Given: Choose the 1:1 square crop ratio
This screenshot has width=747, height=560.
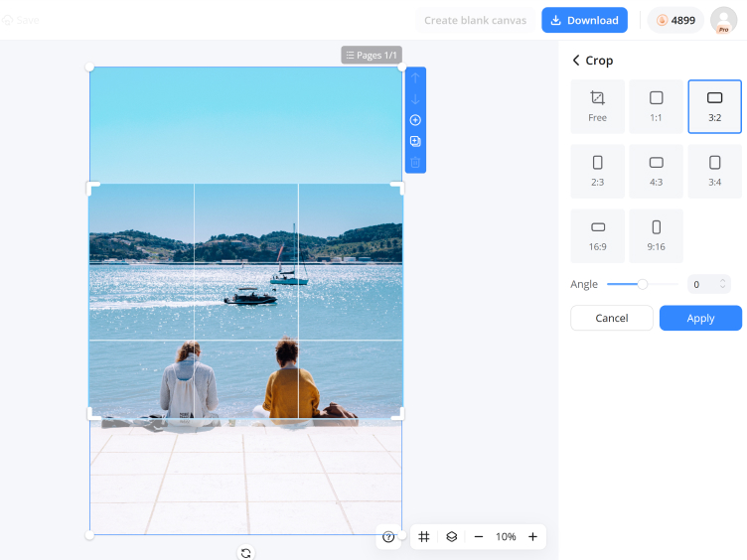Looking at the screenshot, I should 656,106.
